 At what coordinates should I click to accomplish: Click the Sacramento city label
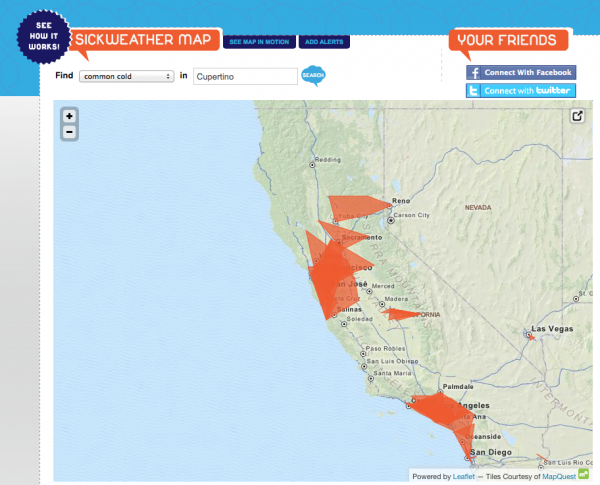pos(362,237)
